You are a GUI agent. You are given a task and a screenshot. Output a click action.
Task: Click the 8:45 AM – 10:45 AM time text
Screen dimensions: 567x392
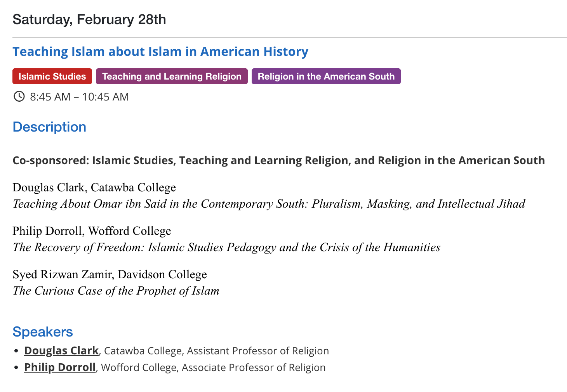click(79, 97)
